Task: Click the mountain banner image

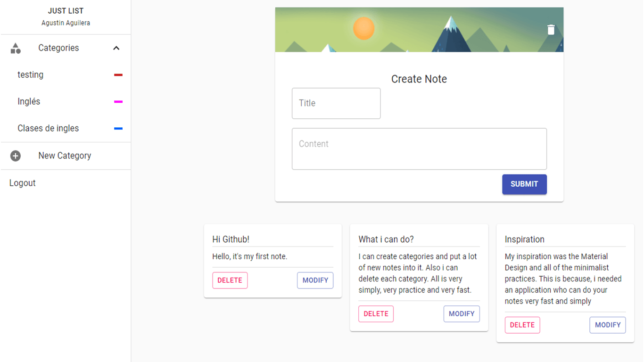Action: [419, 30]
